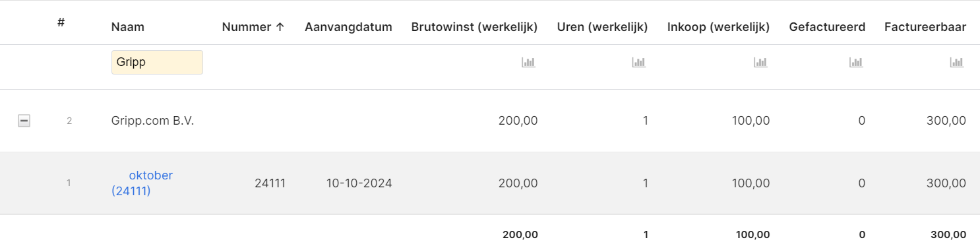
Task: Sort by Aanvangdatum column header
Action: coord(348,27)
